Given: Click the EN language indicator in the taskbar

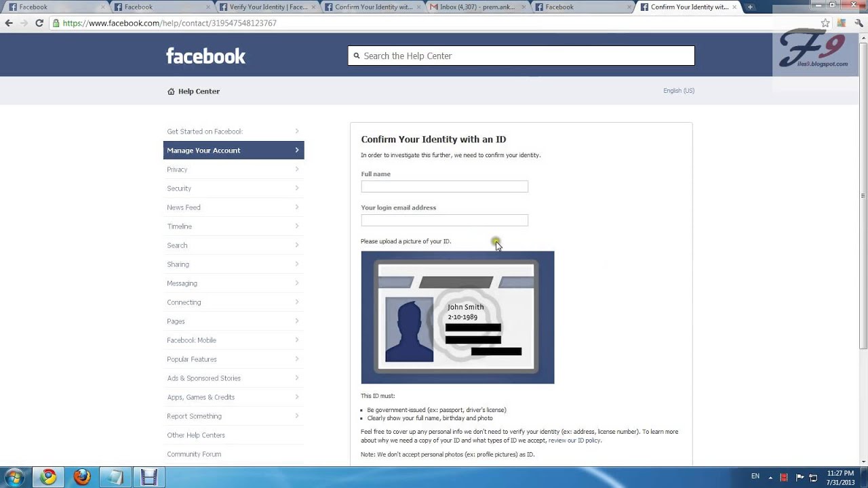Looking at the screenshot, I should tap(755, 476).
